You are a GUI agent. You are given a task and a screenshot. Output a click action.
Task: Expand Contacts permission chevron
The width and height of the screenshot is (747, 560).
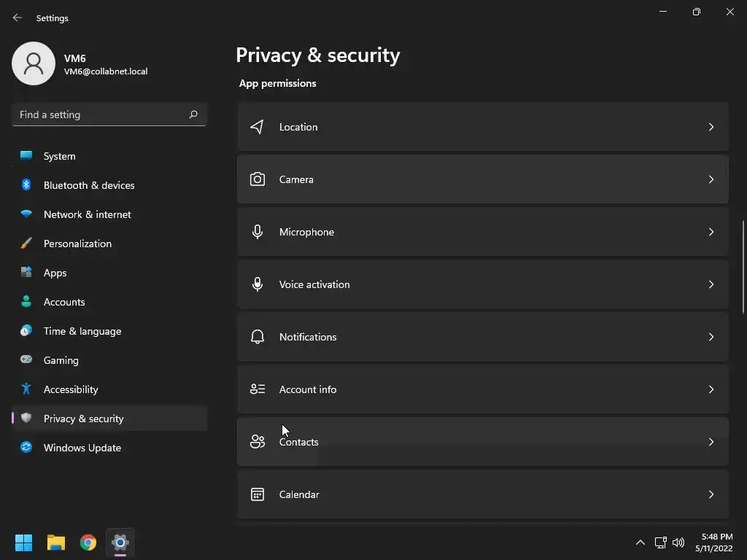pyautogui.click(x=711, y=442)
